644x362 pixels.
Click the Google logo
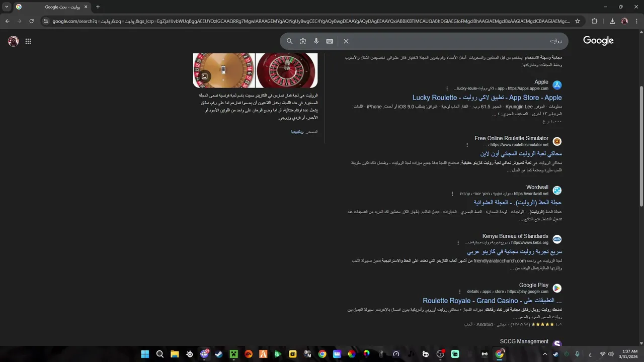pos(598,41)
